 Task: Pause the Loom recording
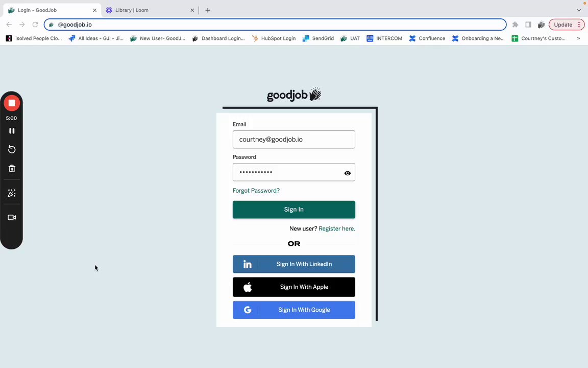point(12,131)
